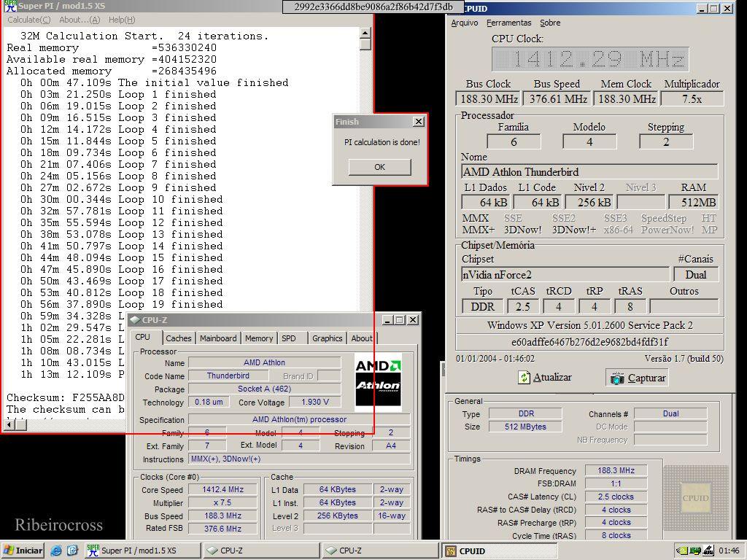Click the nVidia nForce2 Chipset field
The width and height of the screenshot is (747, 560).
pyautogui.click(x=565, y=275)
